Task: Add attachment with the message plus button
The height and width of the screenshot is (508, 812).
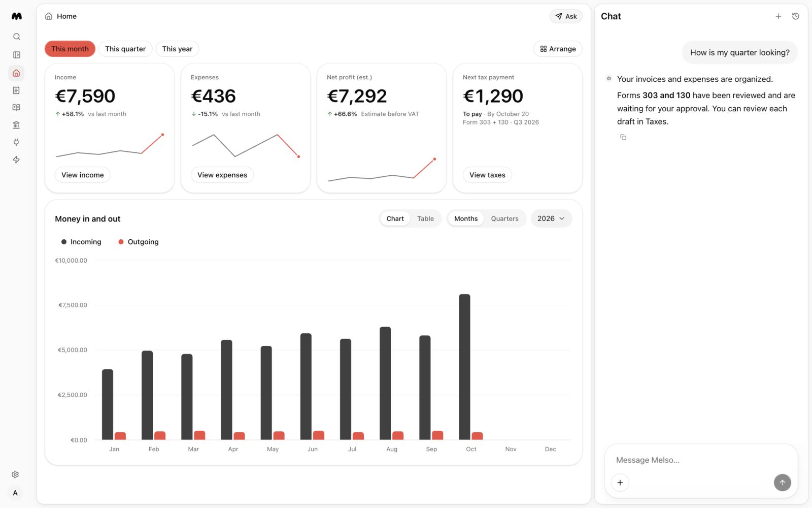Action: click(620, 483)
